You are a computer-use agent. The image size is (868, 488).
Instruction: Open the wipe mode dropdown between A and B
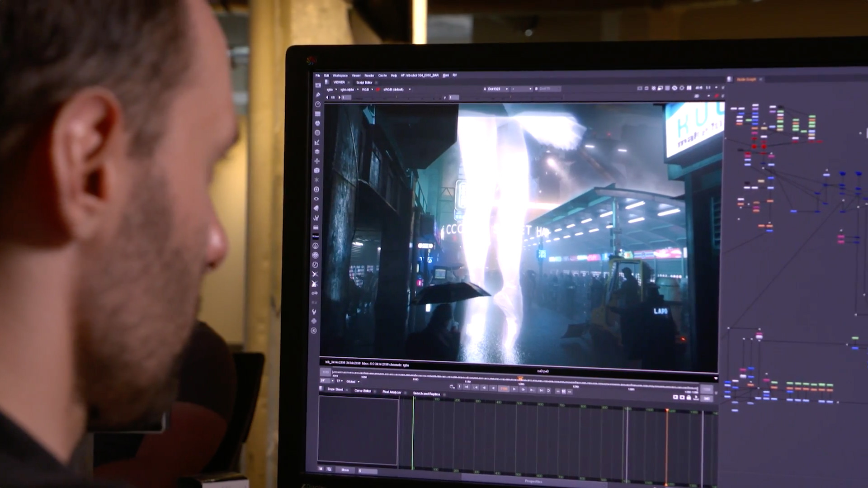click(x=522, y=89)
